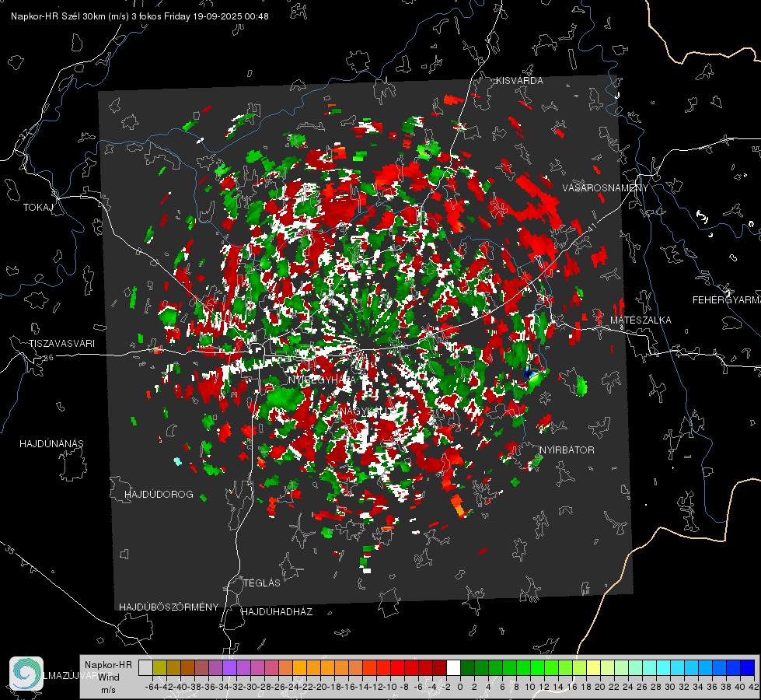Pick the yellow 18 m/s legend swatch
Viewport: 761px width, 700px height.
(594, 667)
